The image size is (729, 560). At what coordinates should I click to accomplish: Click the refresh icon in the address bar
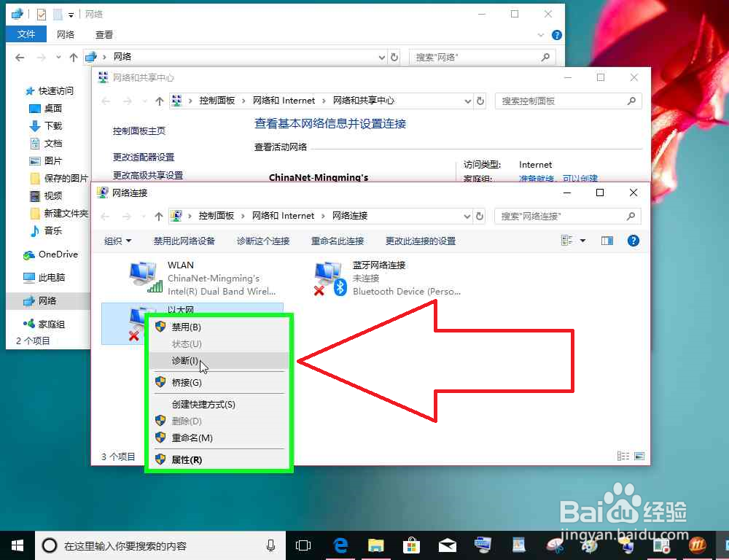[x=480, y=216]
